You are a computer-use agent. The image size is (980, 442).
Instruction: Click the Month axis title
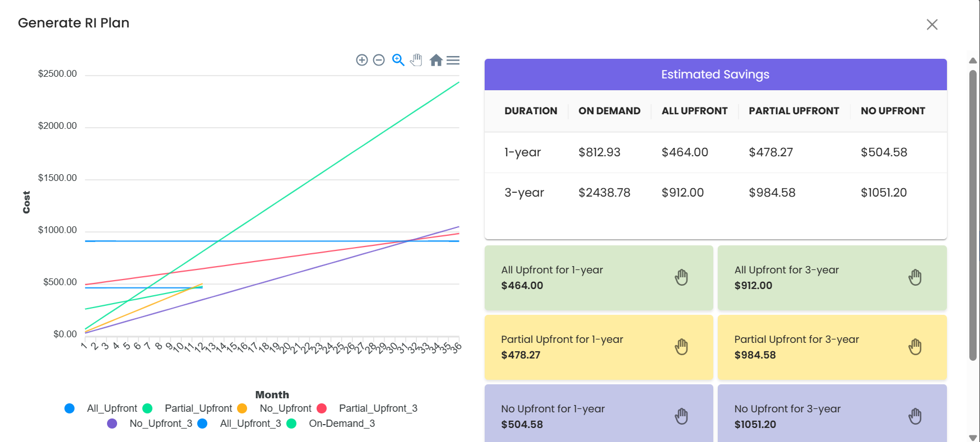[272, 395]
